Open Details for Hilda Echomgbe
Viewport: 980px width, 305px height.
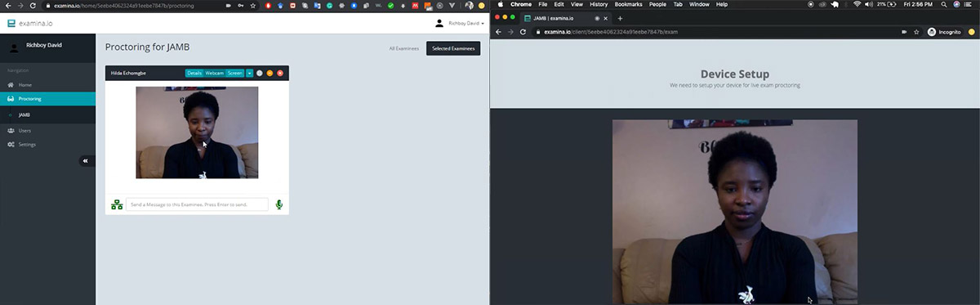click(x=194, y=73)
